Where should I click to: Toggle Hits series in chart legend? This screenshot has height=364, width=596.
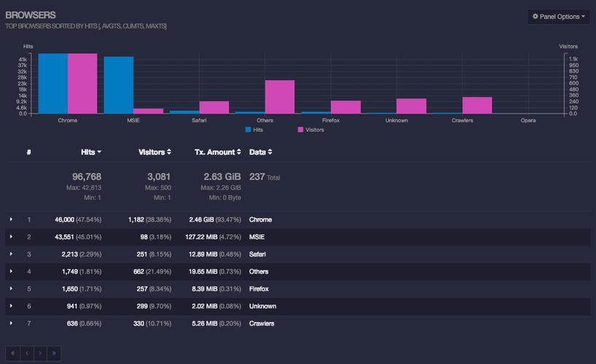[254, 130]
